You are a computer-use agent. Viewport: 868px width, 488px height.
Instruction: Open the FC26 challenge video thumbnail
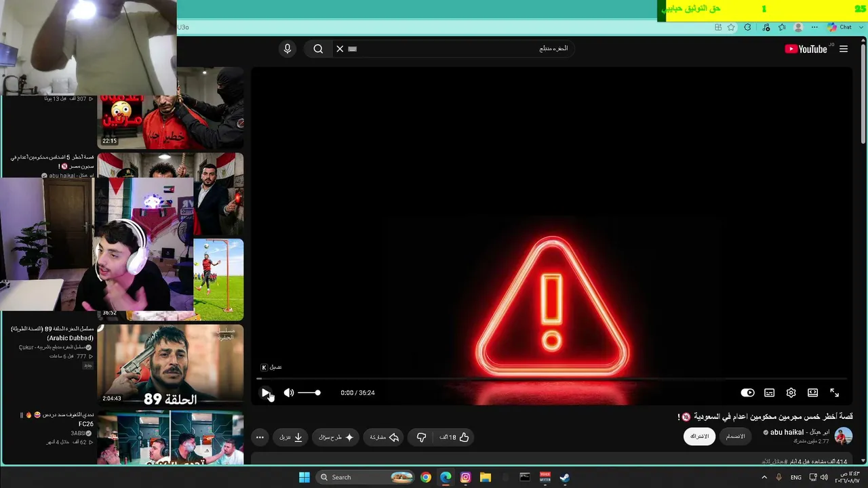coord(170,438)
